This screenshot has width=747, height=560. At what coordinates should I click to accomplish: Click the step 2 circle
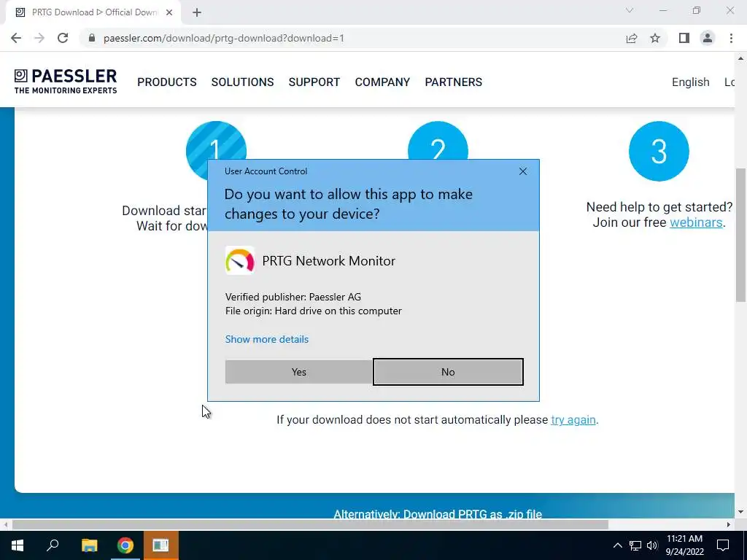click(438, 141)
